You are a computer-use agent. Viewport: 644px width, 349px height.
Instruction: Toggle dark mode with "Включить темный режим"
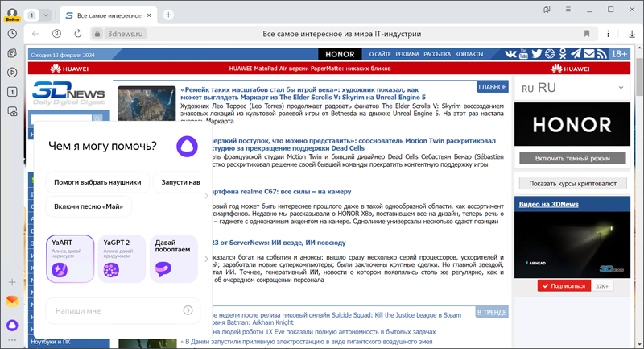572,158
